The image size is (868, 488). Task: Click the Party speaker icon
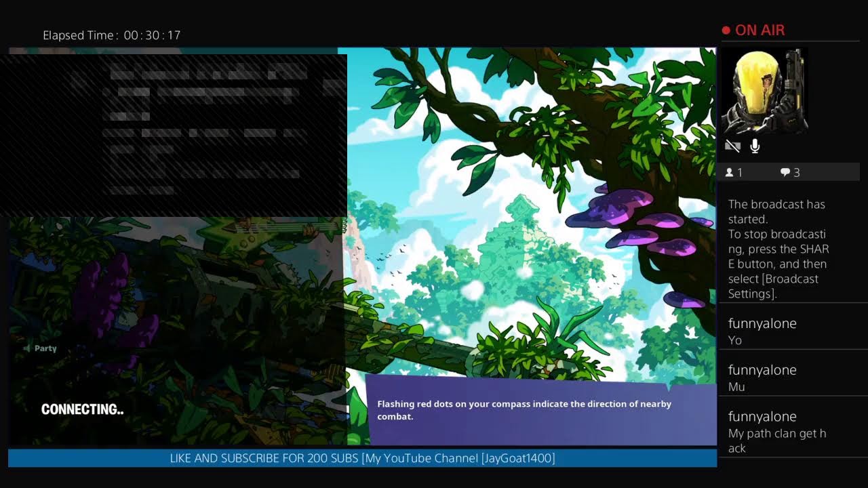pos(26,348)
